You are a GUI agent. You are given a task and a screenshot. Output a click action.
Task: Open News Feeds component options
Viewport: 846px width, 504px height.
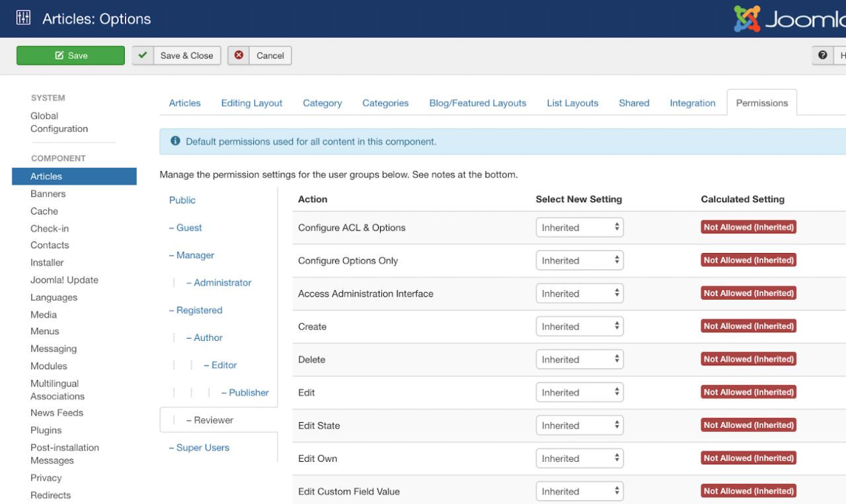pos(57,413)
